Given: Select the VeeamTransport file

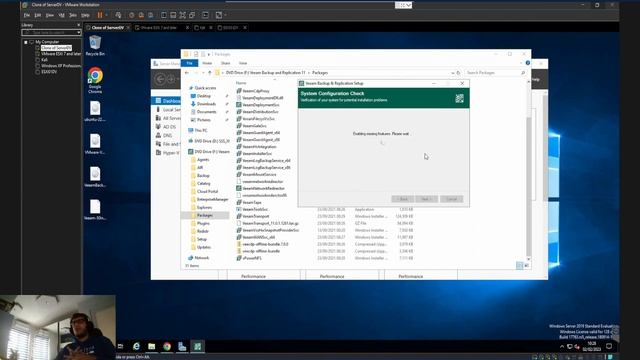Looking at the screenshot, I should pos(256,216).
